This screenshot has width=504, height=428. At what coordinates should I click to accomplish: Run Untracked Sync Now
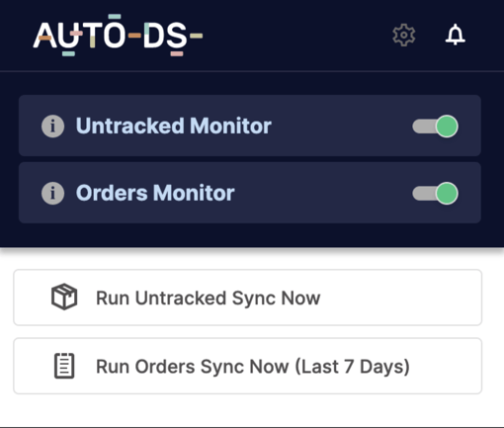click(248, 298)
